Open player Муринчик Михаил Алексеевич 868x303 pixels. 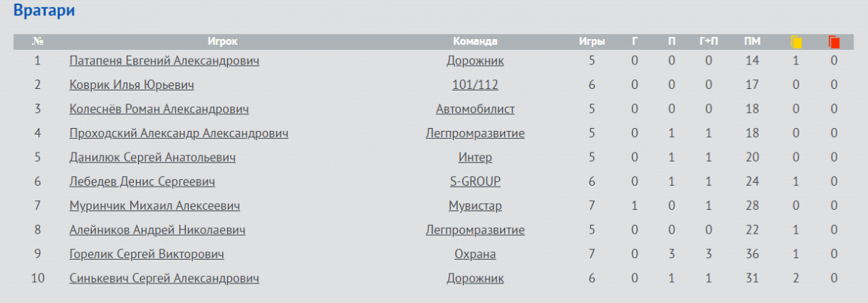[x=154, y=206]
